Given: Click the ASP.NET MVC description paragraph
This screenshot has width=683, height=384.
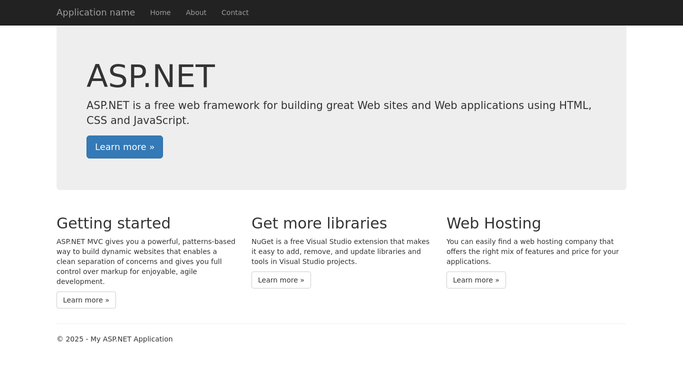Looking at the screenshot, I should (x=146, y=261).
